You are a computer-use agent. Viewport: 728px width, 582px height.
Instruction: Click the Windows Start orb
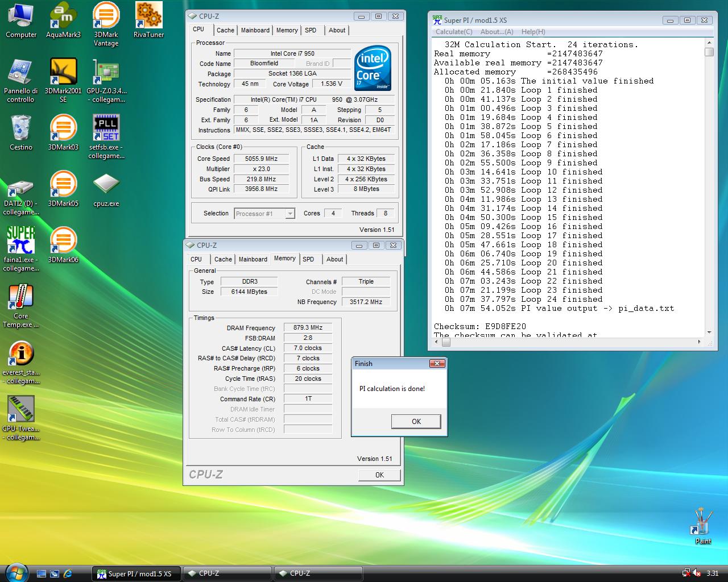point(16,573)
